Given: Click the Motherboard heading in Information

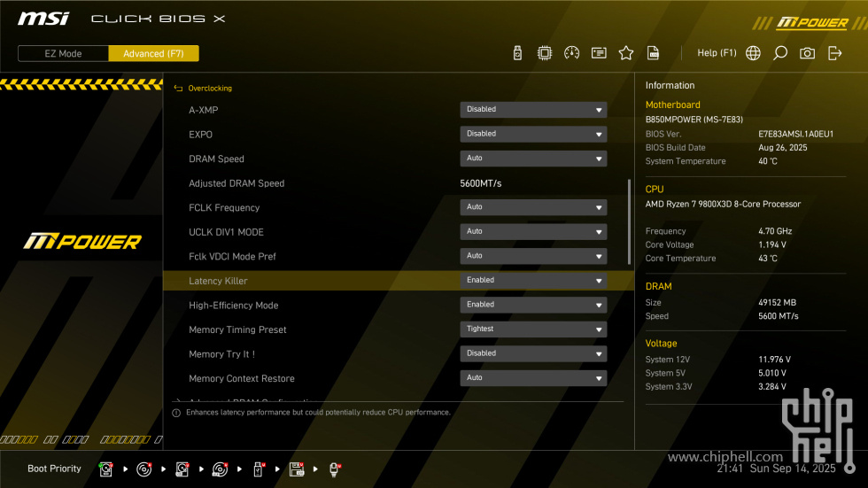Looking at the screenshot, I should click(x=672, y=105).
